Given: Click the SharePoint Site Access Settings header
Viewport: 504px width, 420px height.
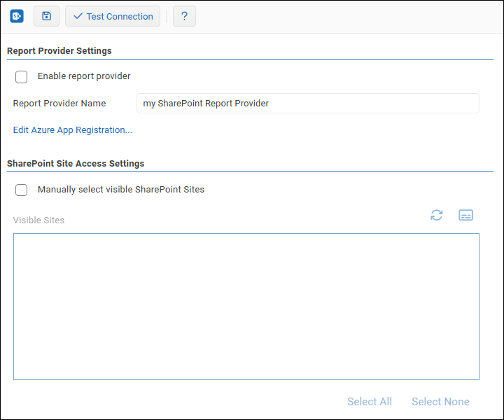Looking at the screenshot, I should [x=76, y=164].
